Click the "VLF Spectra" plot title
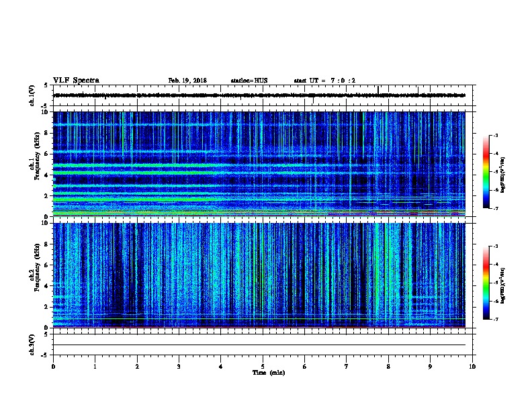 tap(76, 81)
